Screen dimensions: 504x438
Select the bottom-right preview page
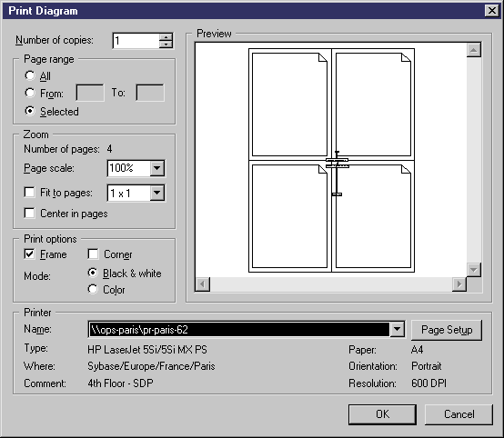click(x=373, y=216)
